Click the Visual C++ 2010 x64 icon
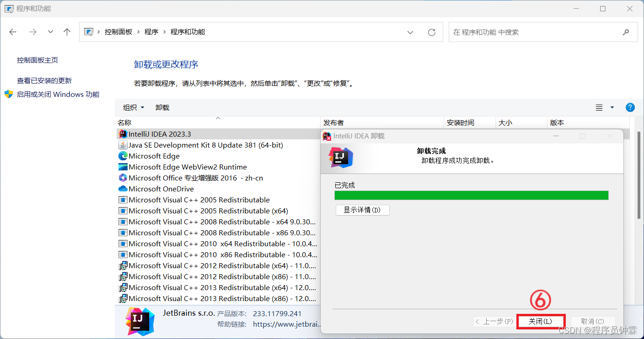The width and height of the screenshot is (644, 339). (x=123, y=244)
